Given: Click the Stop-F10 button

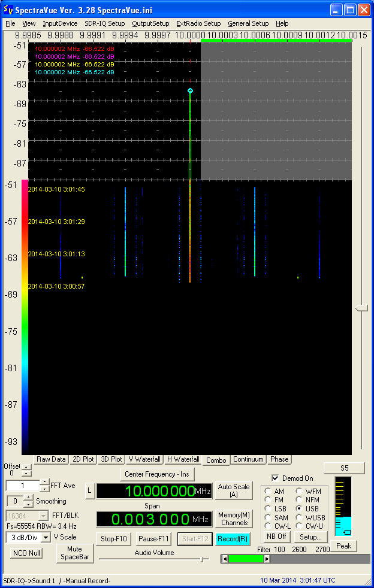Looking at the screenshot, I should [113, 539].
